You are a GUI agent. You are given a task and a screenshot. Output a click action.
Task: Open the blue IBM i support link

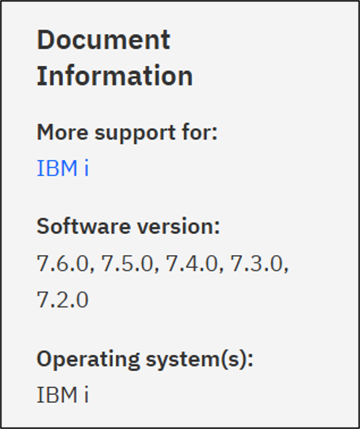point(63,168)
